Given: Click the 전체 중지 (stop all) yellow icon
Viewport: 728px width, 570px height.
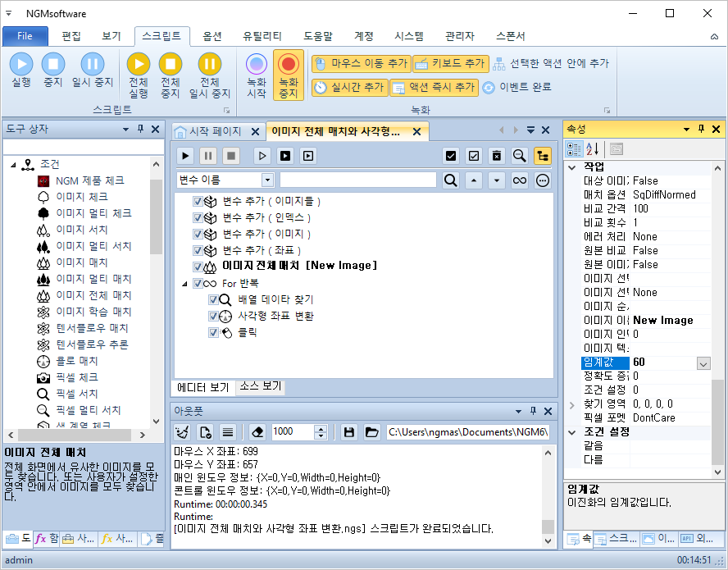Looking at the screenshot, I should pos(171,64).
